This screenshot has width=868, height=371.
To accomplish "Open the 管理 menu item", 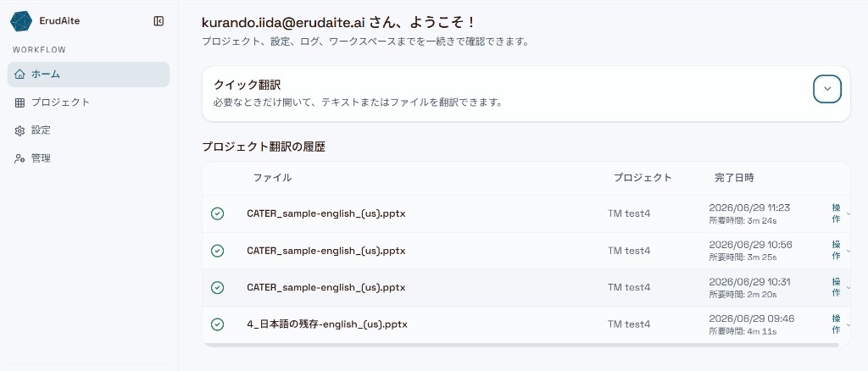I will tap(88, 158).
